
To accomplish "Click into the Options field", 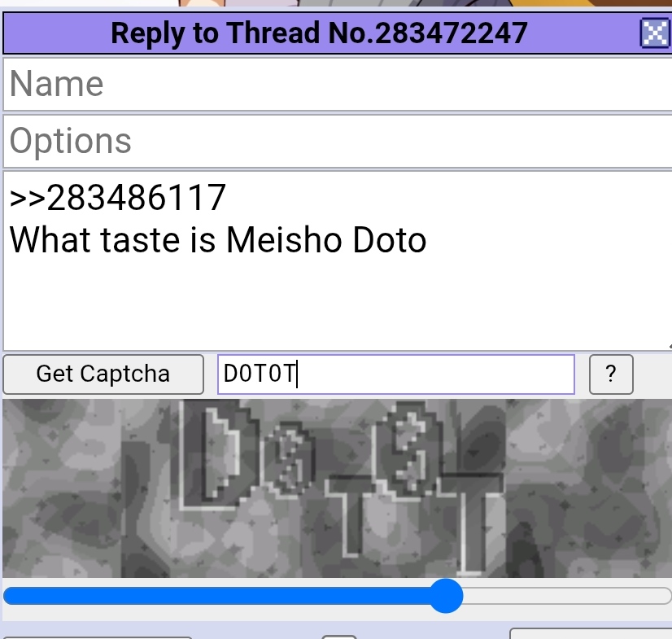I will click(x=338, y=141).
